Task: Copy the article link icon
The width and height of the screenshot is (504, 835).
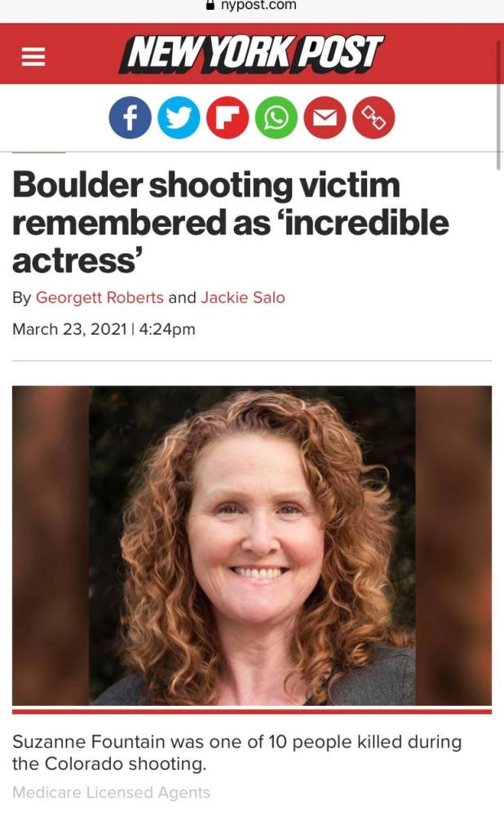Action: 374,118
